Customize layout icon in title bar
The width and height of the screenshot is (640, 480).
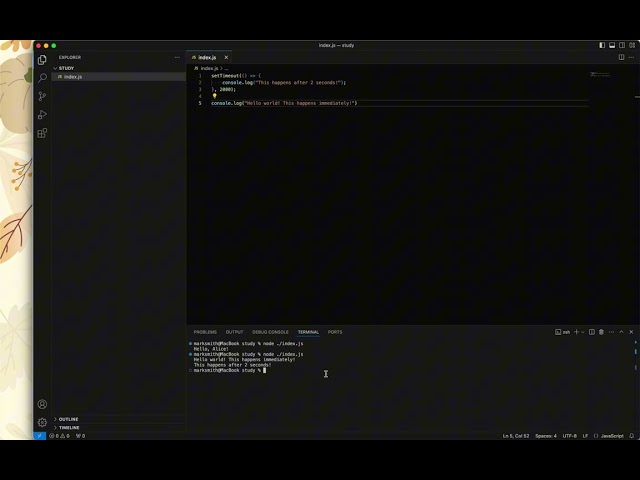click(x=632, y=45)
